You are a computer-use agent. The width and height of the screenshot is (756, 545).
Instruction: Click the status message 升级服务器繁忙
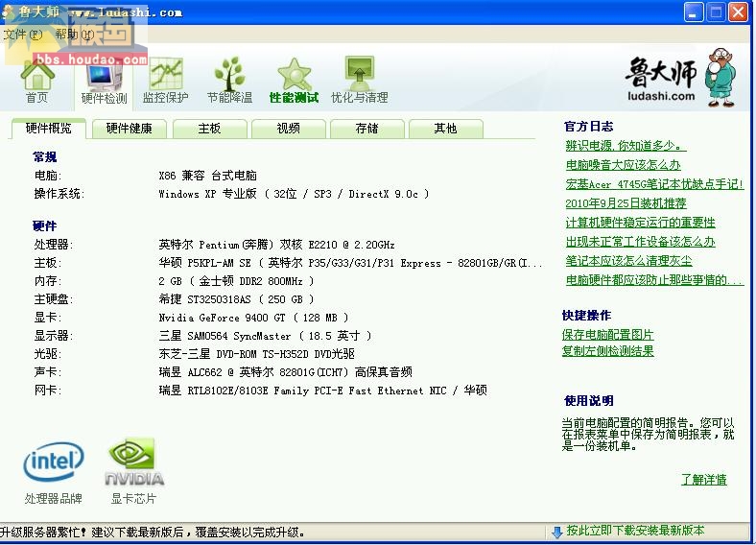tap(153, 533)
